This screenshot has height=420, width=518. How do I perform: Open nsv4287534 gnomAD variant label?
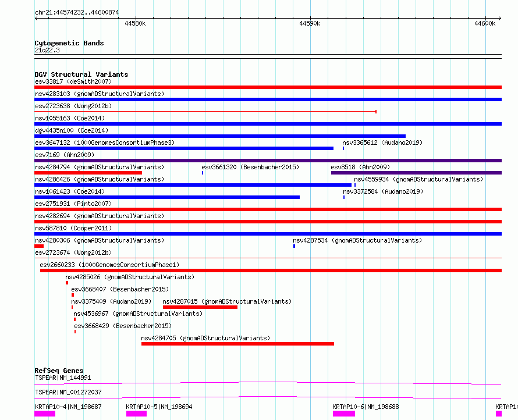click(x=357, y=240)
